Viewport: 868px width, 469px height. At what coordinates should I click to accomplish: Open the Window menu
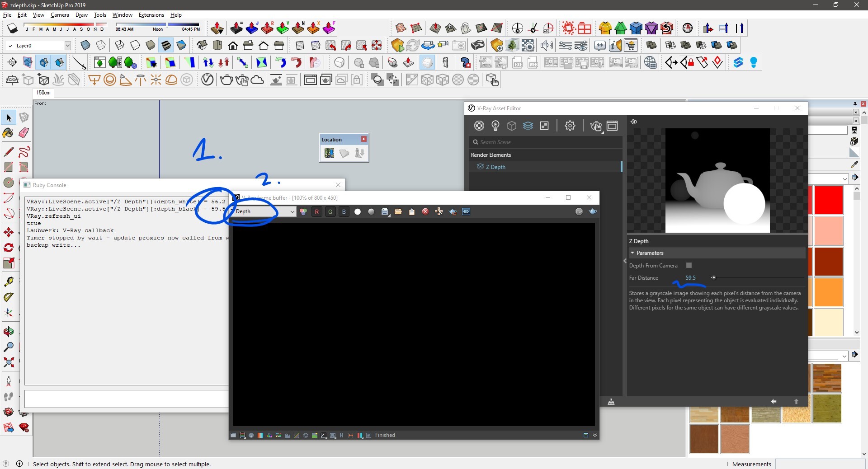[122, 15]
